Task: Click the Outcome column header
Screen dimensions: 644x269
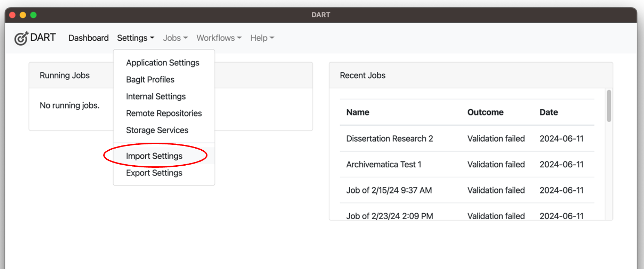Action: point(485,112)
